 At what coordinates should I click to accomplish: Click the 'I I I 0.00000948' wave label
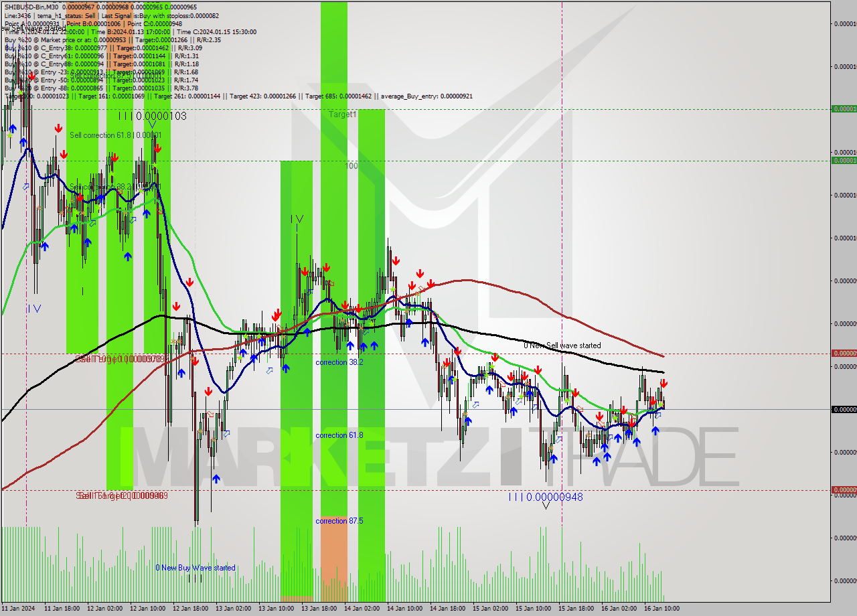pyautogui.click(x=546, y=497)
